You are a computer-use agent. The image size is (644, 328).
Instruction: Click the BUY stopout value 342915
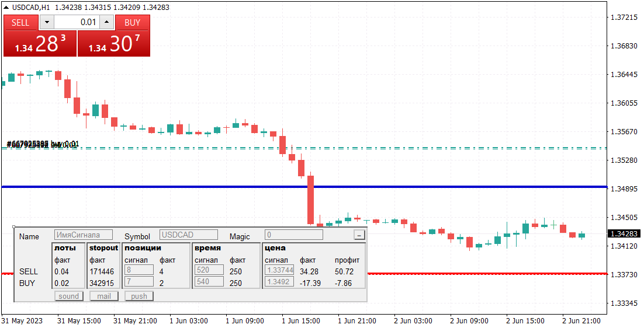click(x=102, y=283)
